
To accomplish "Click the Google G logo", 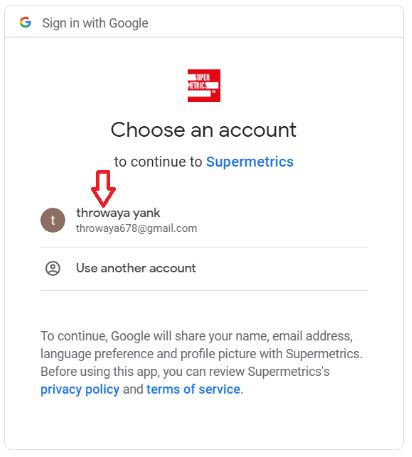I will [25, 23].
